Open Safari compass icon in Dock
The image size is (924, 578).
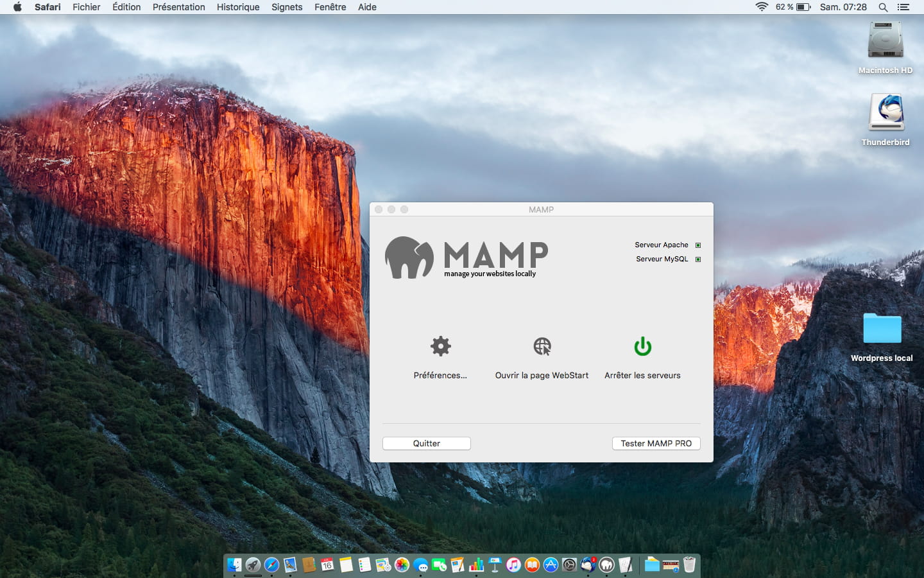(x=271, y=565)
